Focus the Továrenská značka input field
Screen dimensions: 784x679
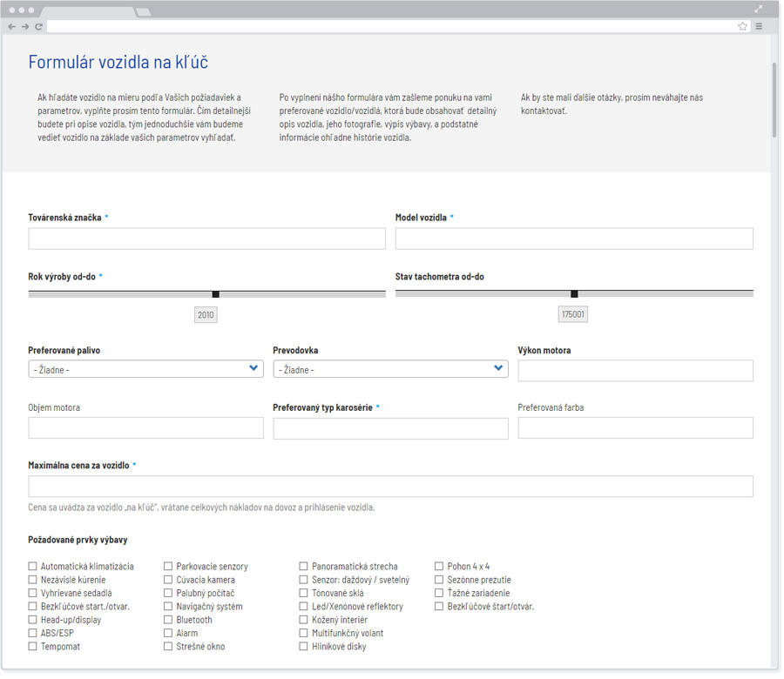(206, 239)
